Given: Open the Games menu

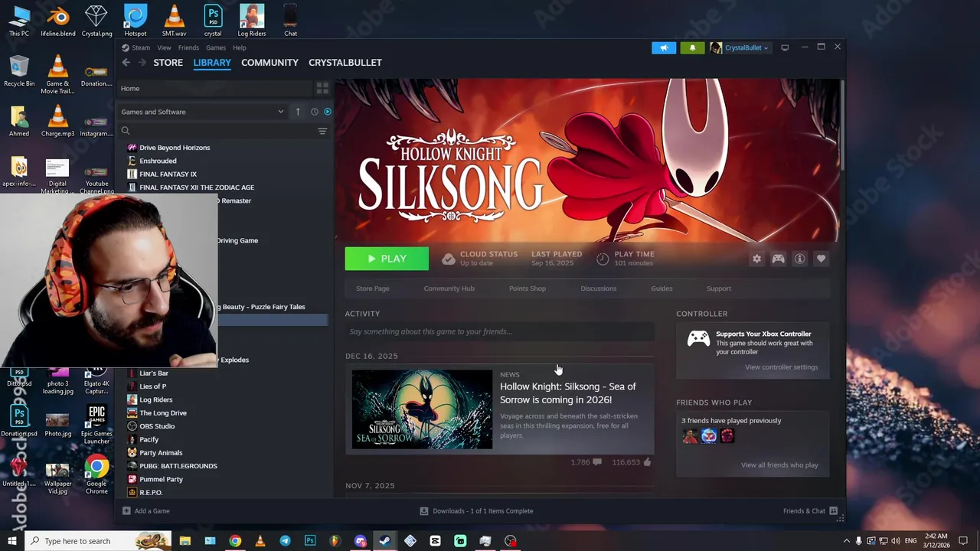Looking at the screenshot, I should pos(216,47).
